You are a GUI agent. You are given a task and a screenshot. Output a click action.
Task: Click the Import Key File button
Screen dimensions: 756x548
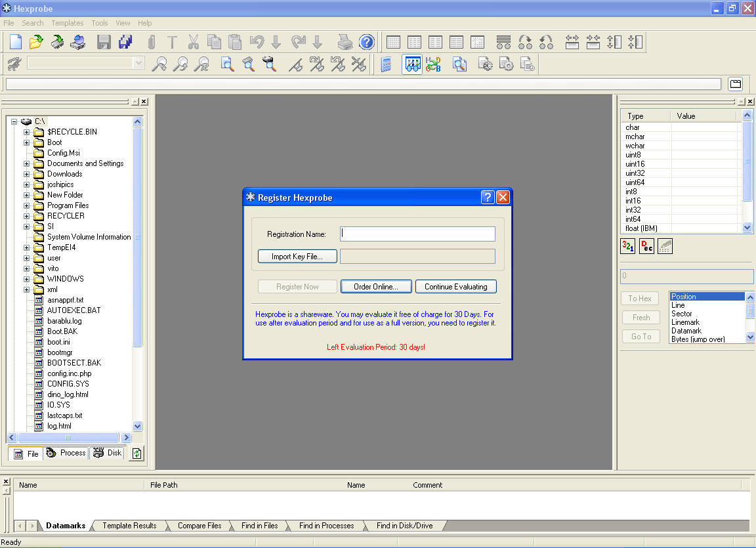pos(297,257)
